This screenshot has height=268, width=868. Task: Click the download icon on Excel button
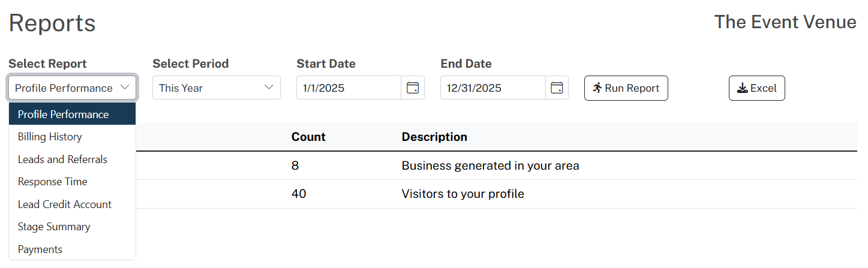742,88
